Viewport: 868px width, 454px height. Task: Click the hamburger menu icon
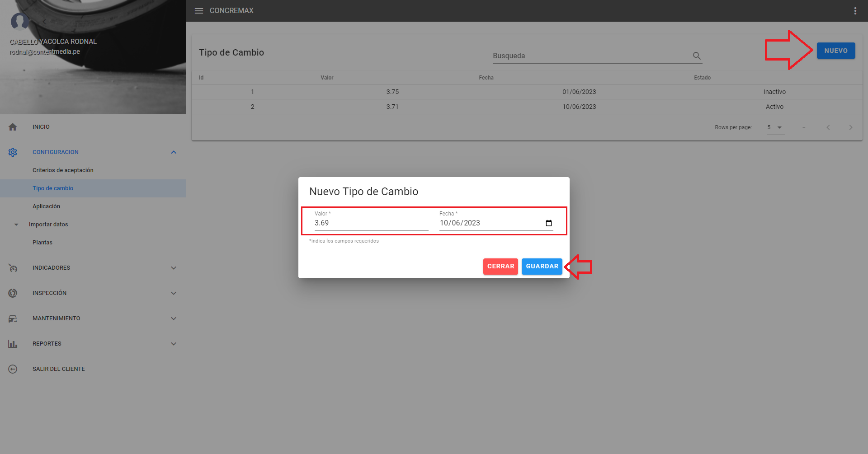click(199, 11)
